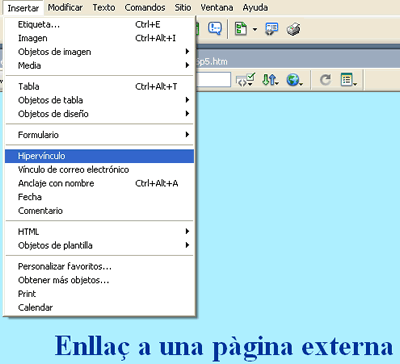
Task: Click the validate markup check icon
Action: (246, 80)
